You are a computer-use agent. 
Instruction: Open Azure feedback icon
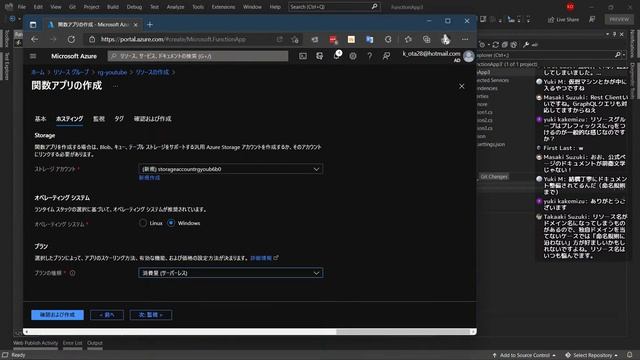pyautogui.click(x=386, y=56)
